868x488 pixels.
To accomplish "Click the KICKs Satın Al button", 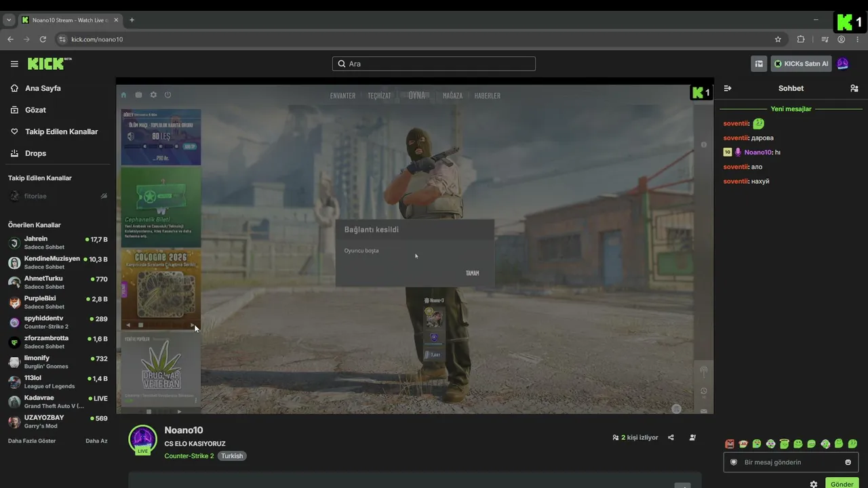I will click(x=802, y=64).
